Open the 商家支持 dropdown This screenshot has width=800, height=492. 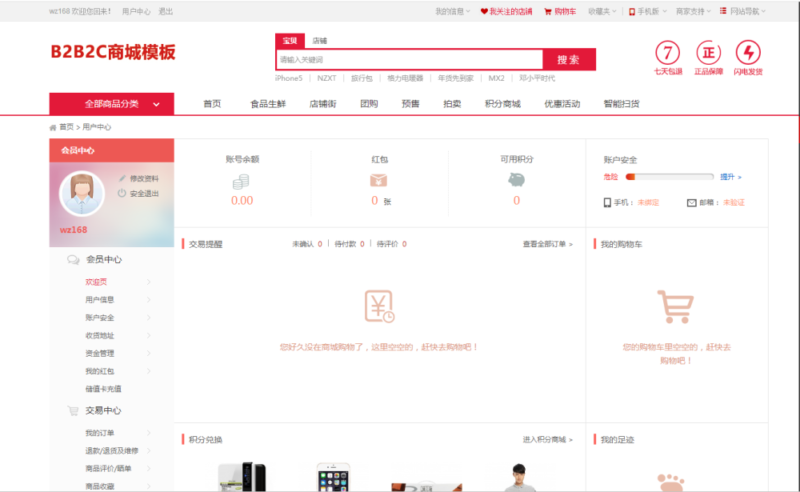pos(693,11)
